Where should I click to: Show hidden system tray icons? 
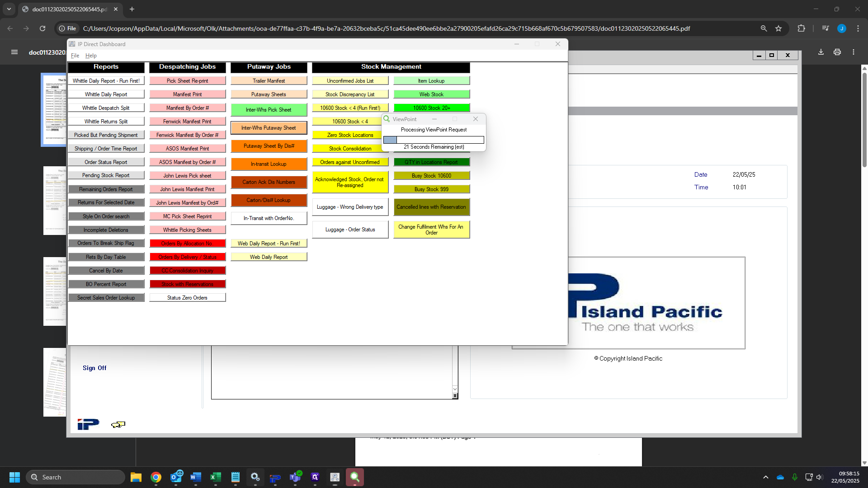pos(765,477)
